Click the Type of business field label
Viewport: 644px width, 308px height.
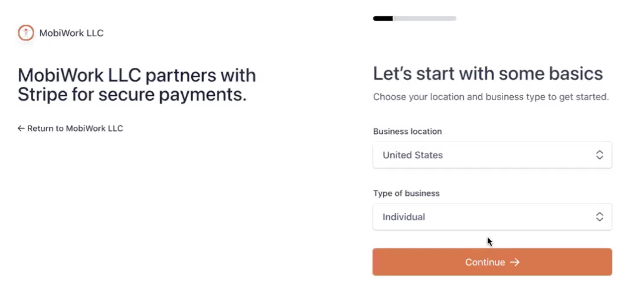pos(406,193)
